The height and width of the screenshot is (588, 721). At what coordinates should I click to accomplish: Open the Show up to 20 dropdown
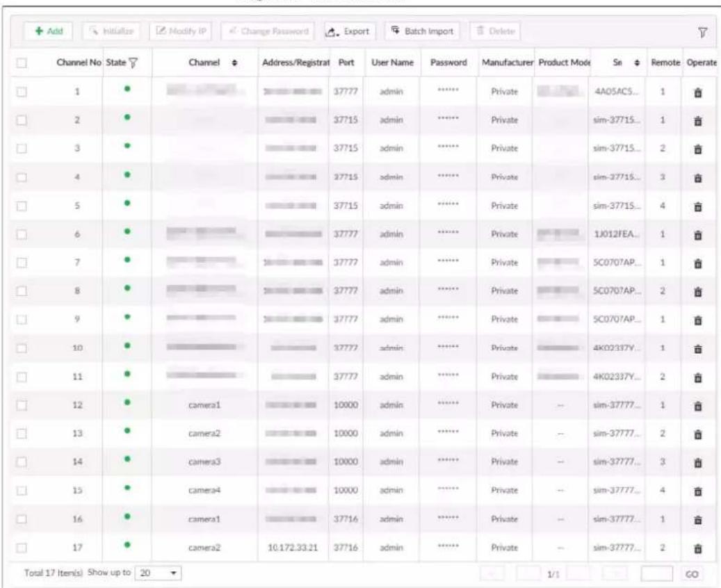159,573
